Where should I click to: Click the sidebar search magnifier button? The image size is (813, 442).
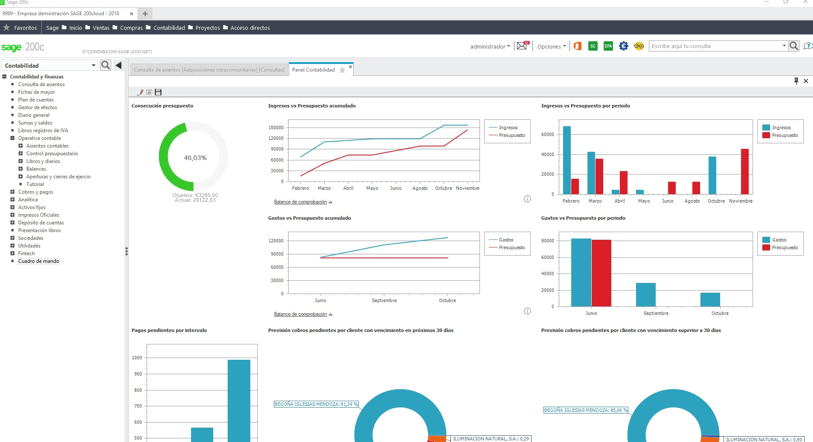[105, 65]
